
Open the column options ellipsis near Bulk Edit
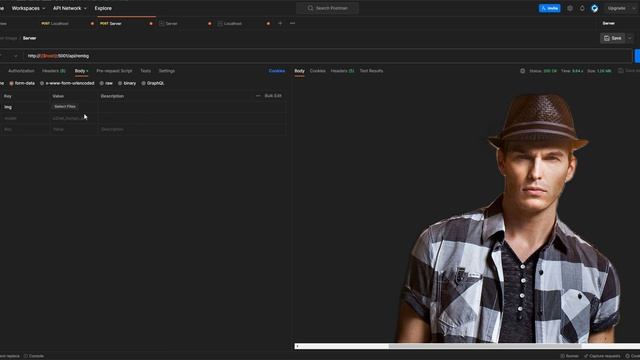click(x=258, y=96)
